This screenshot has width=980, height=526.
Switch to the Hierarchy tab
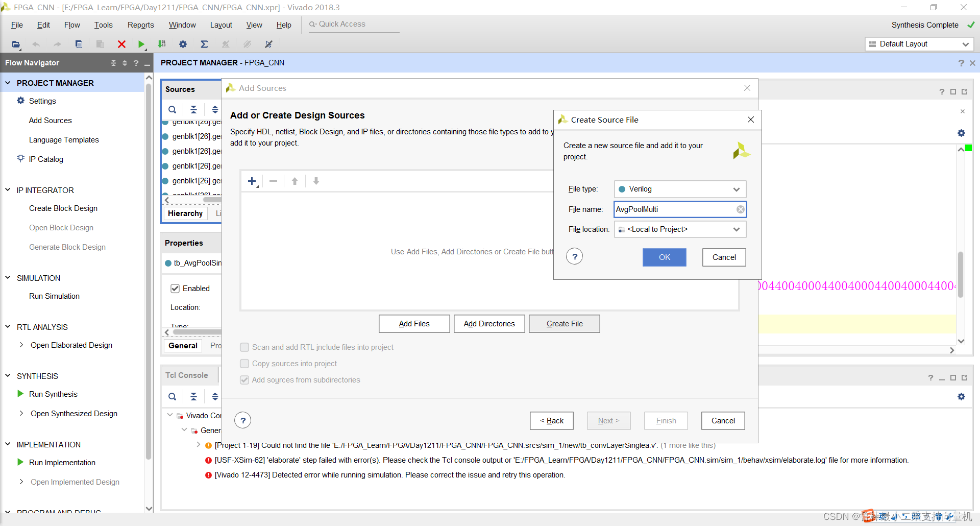[x=185, y=213]
